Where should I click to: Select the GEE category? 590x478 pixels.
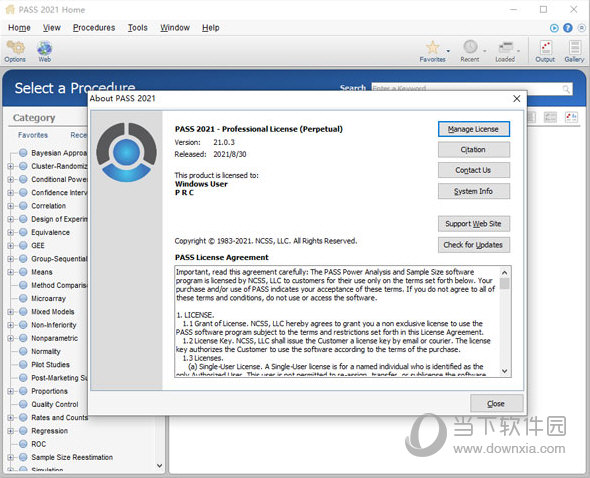[x=38, y=245]
